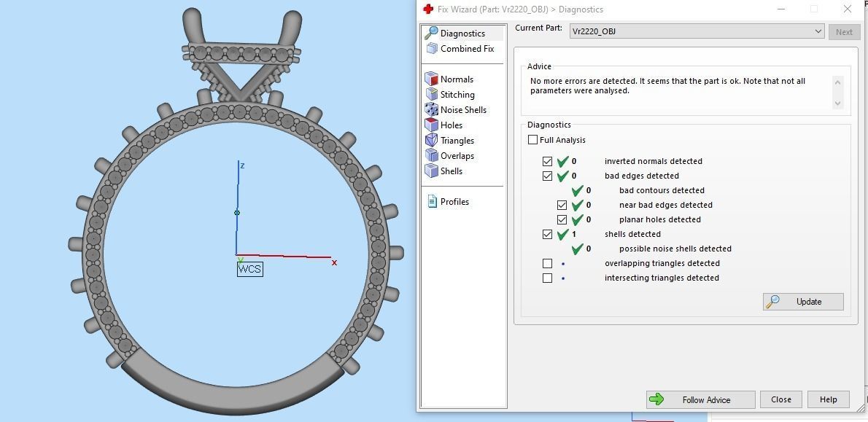Go to the Normals section

[457, 79]
